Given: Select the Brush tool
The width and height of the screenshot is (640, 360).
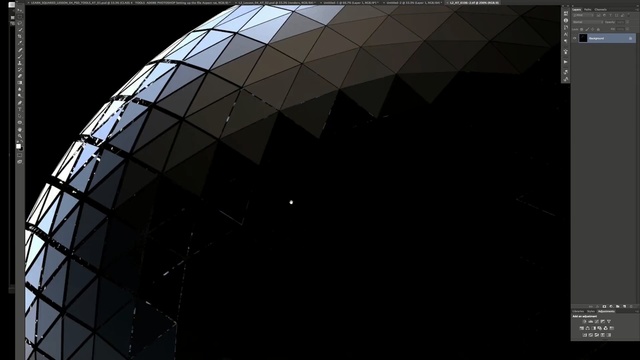Looking at the screenshot, I should (x=20, y=56).
